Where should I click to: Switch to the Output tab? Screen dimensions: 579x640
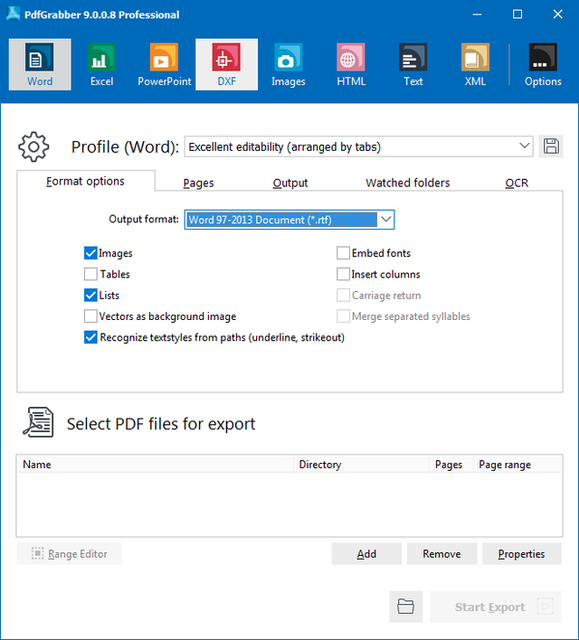[x=290, y=183]
